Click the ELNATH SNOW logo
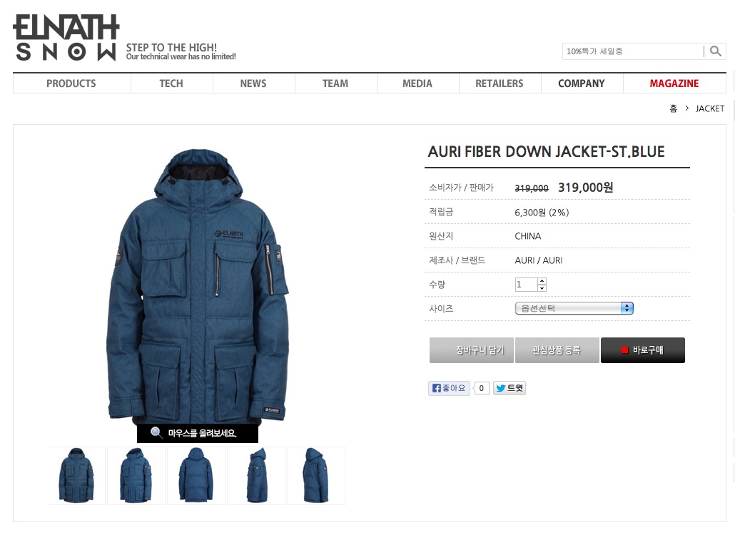This screenshot has height=560, width=735. [x=66, y=38]
